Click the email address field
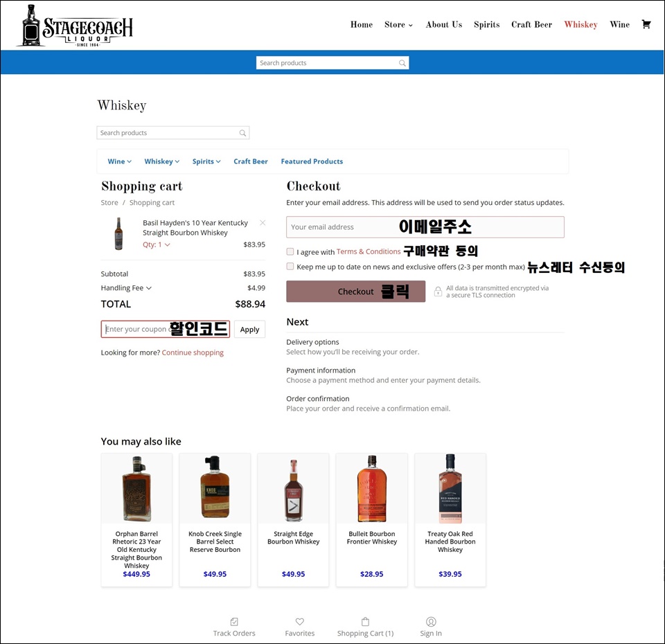Viewport: 665px width, 644px height. point(425,227)
